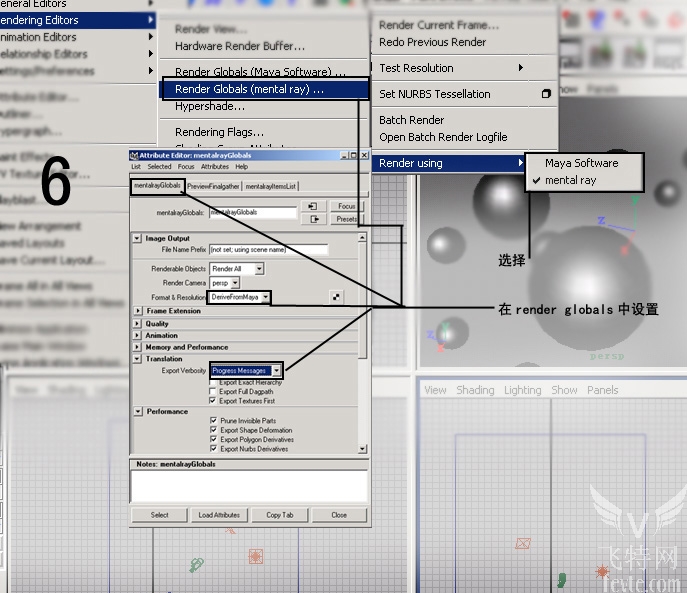Screen dimensions: 687x593
Task: Open the Test Resolution submenu
Action: point(450,68)
